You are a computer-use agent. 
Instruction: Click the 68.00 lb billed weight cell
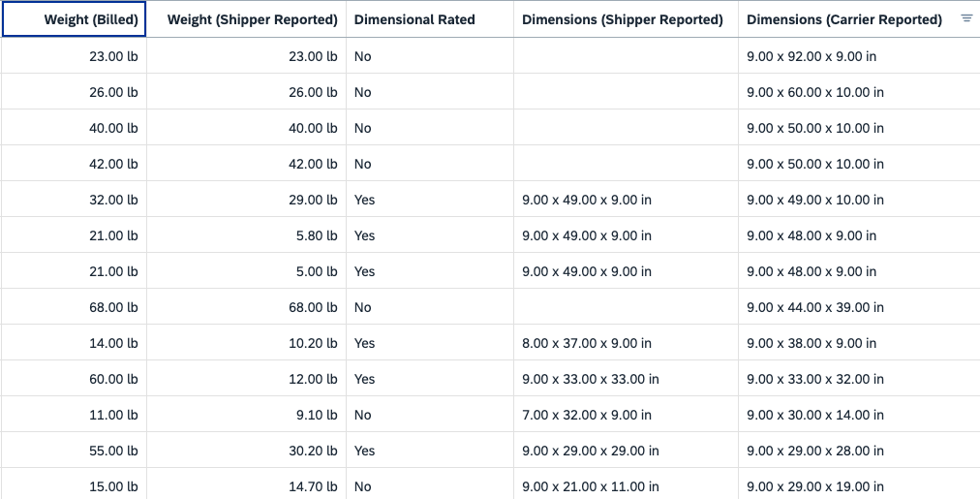point(74,307)
